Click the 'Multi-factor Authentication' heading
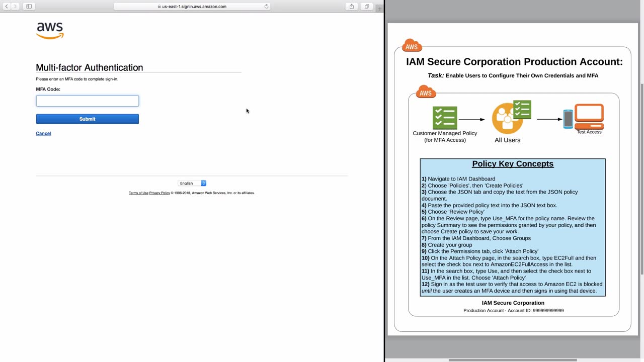Image resolution: width=644 pixels, height=362 pixels. (90, 67)
